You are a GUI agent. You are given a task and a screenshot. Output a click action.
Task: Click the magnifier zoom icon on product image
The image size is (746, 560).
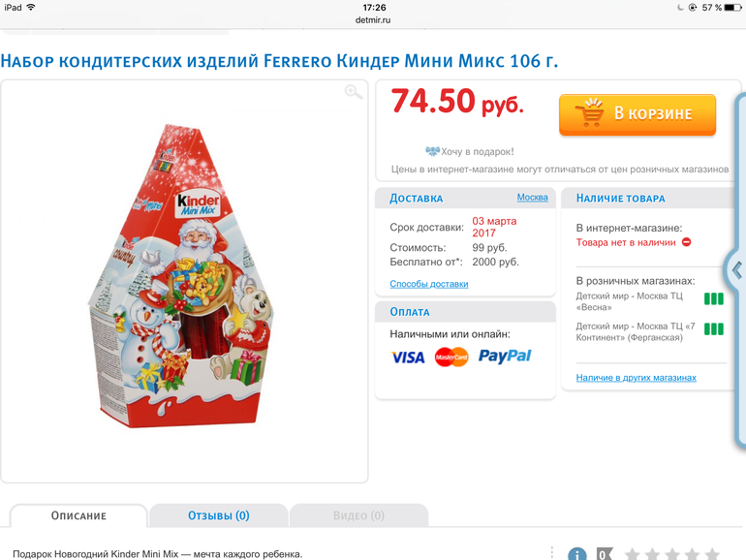354,92
